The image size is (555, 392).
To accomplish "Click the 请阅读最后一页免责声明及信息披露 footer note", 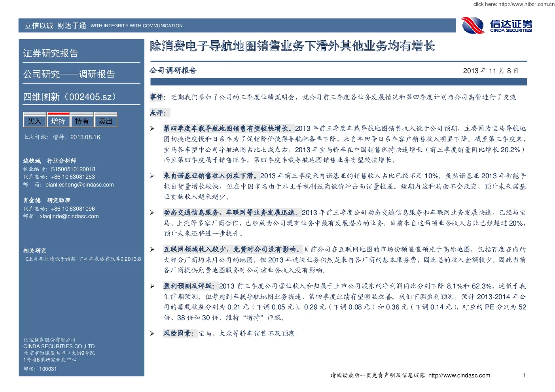I will click(378, 375).
